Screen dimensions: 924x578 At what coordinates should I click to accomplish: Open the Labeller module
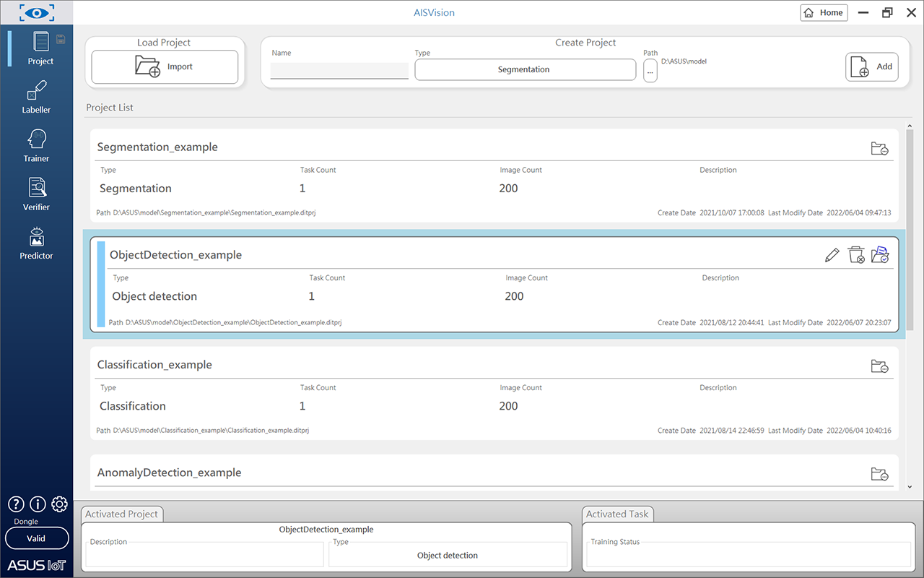[36, 98]
